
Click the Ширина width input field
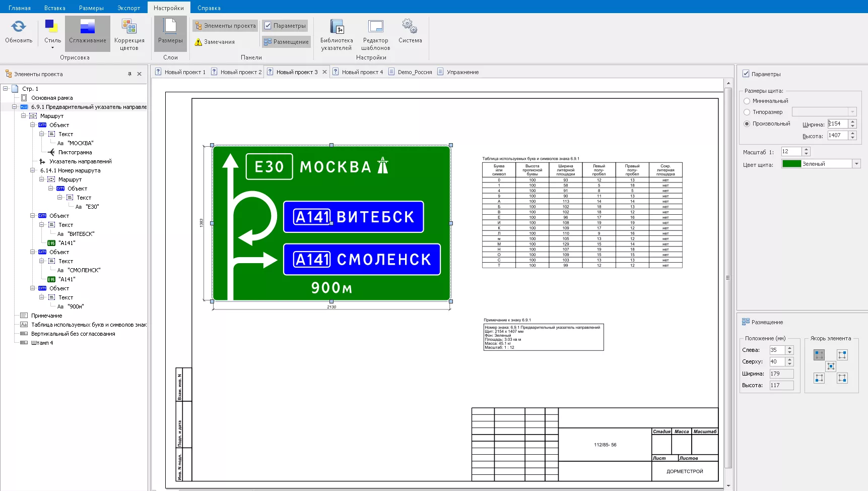coord(837,124)
